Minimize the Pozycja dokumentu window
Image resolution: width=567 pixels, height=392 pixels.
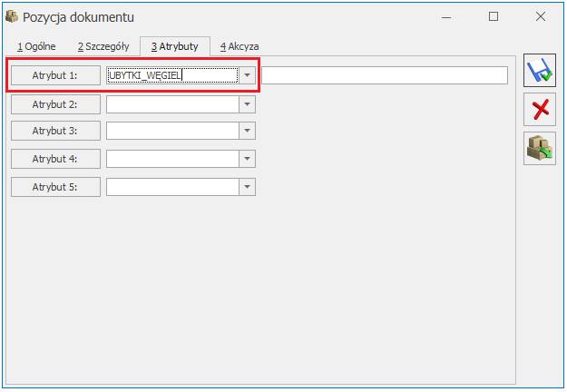[446, 16]
